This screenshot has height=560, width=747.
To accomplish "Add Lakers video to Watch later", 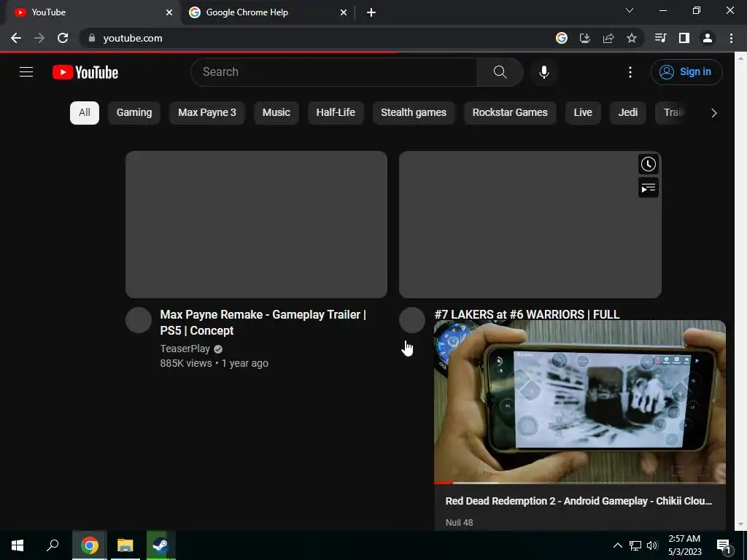I will [649, 164].
